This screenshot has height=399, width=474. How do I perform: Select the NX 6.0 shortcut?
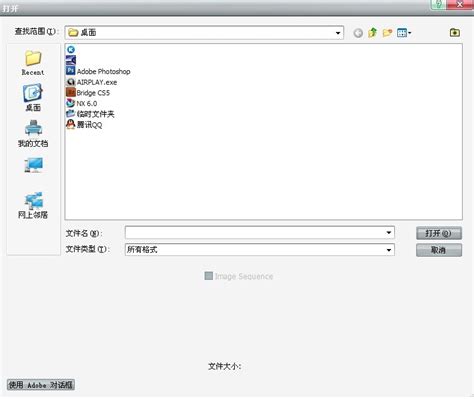point(82,103)
